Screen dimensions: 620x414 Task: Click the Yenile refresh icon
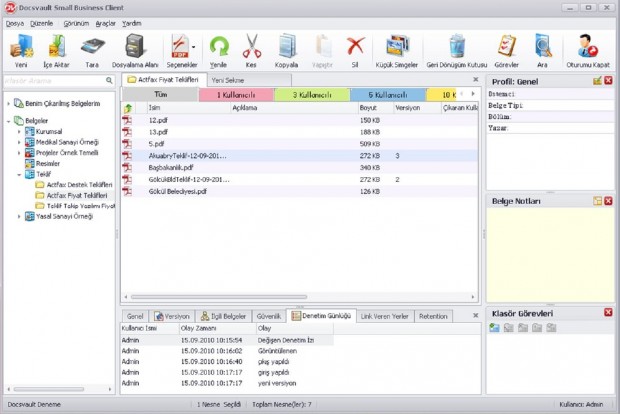(219, 47)
